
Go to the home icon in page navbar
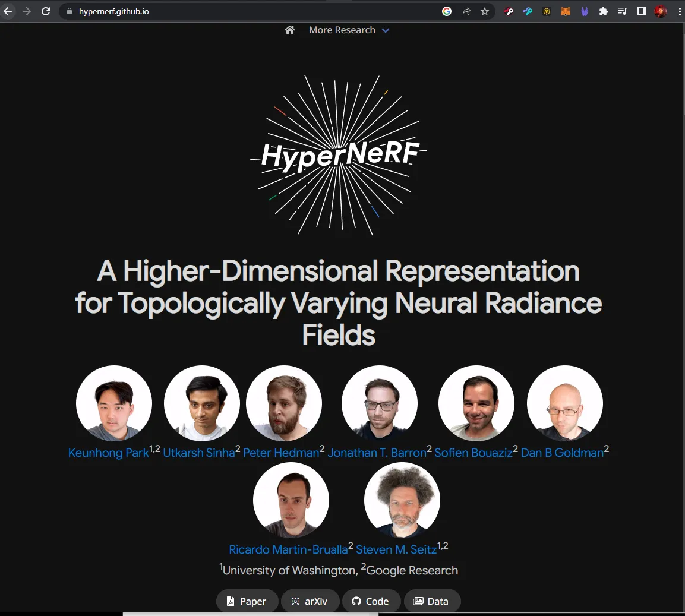tap(290, 30)
